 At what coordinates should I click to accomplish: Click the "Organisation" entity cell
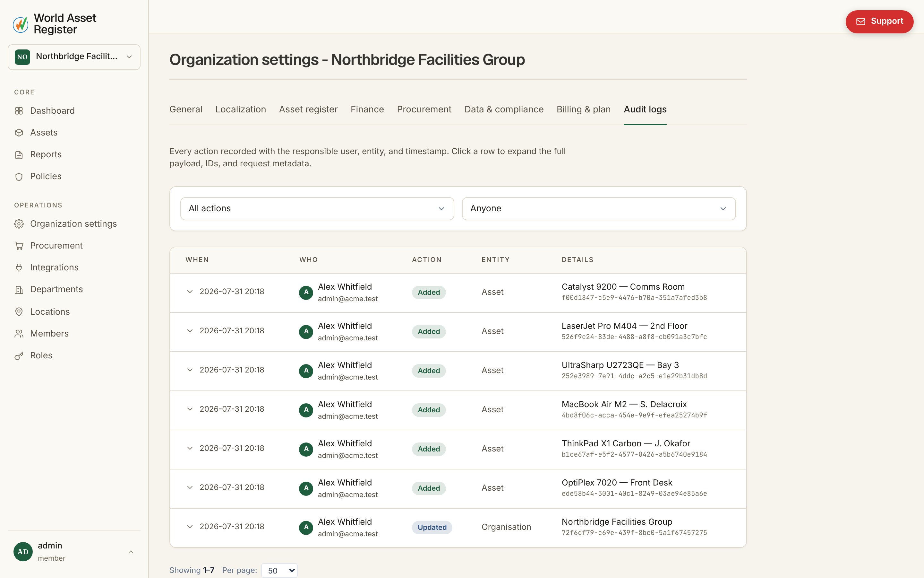(x=506, y=527)
